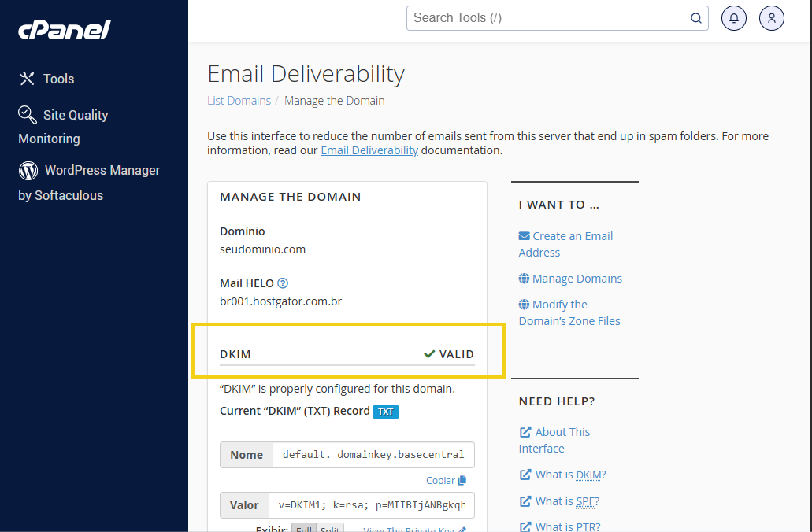
Task: Open Tools in the sidebar
Action: click(46, 79)
